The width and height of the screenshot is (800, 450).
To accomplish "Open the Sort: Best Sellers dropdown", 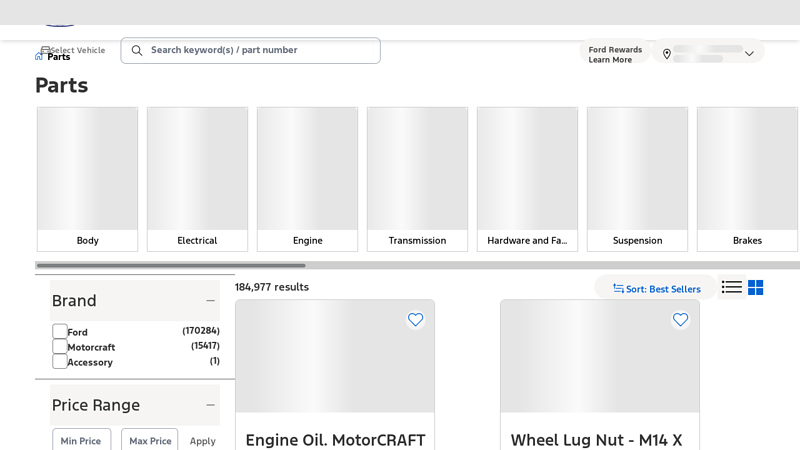I will [x=656, y=289].
